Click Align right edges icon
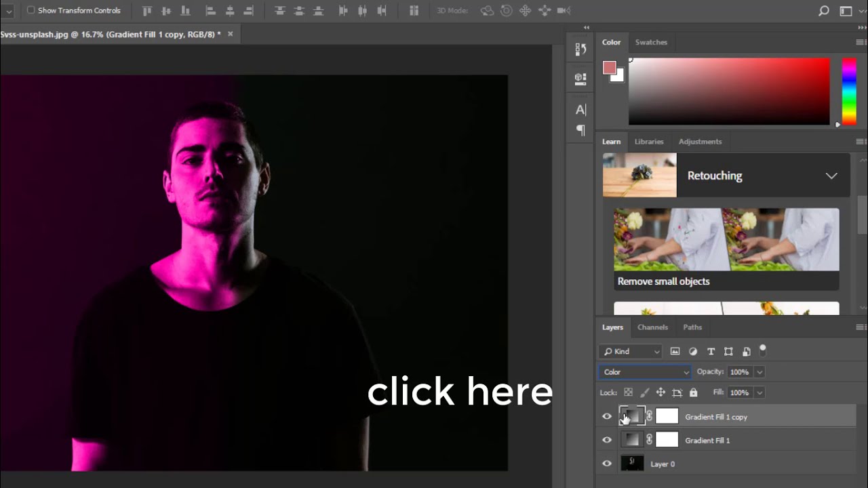Viewport: 868px width, 488px height. [x=249, y=10]
